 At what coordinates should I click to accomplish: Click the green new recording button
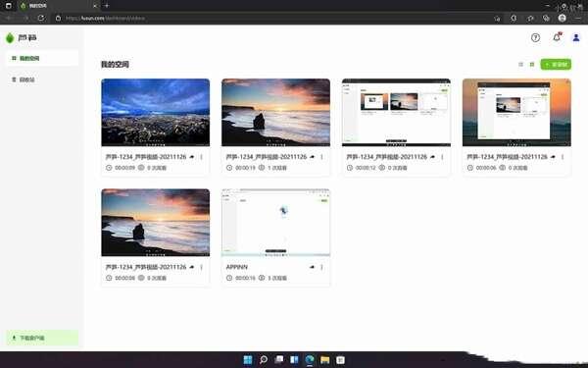pos(556,65)
